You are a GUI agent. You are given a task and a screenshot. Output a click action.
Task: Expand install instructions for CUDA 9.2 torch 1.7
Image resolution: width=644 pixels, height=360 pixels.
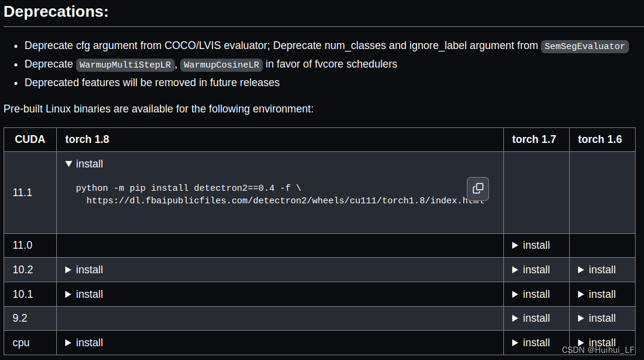tap(530, 318)
